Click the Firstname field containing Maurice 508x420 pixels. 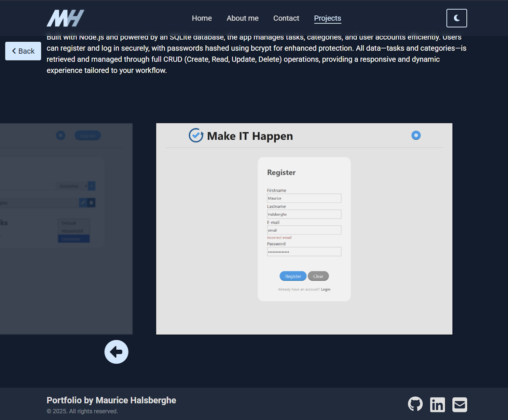[x=304, y=198]
